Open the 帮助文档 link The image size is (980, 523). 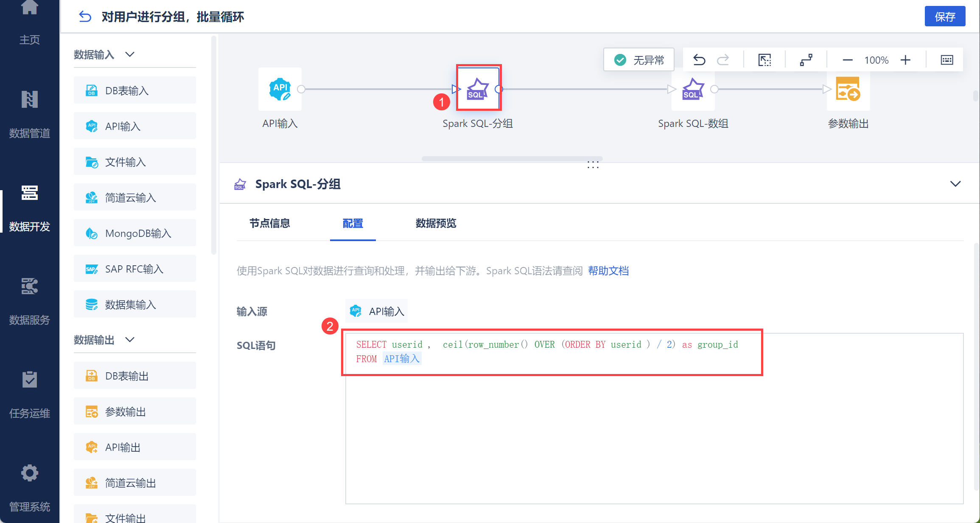click(x=608, y=271)
